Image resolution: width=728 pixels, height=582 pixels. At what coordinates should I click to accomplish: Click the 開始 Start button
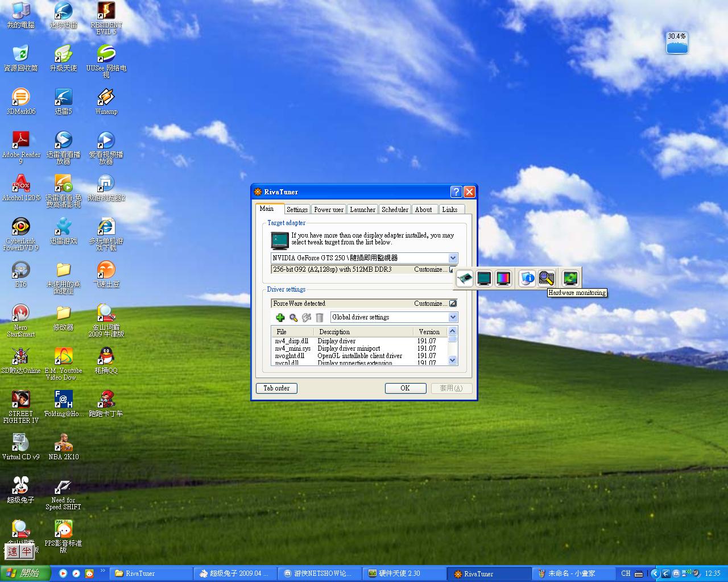pyautogui.click(x=25, y=573)
